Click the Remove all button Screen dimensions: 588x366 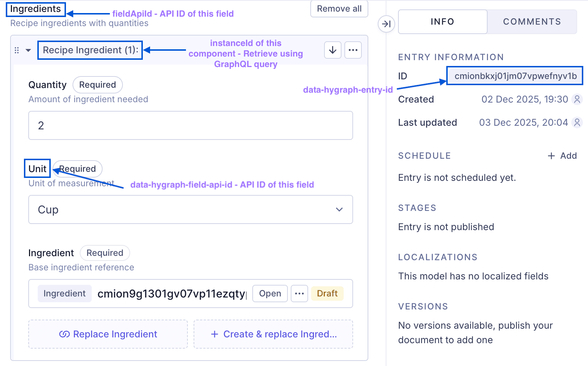point(339,9)
